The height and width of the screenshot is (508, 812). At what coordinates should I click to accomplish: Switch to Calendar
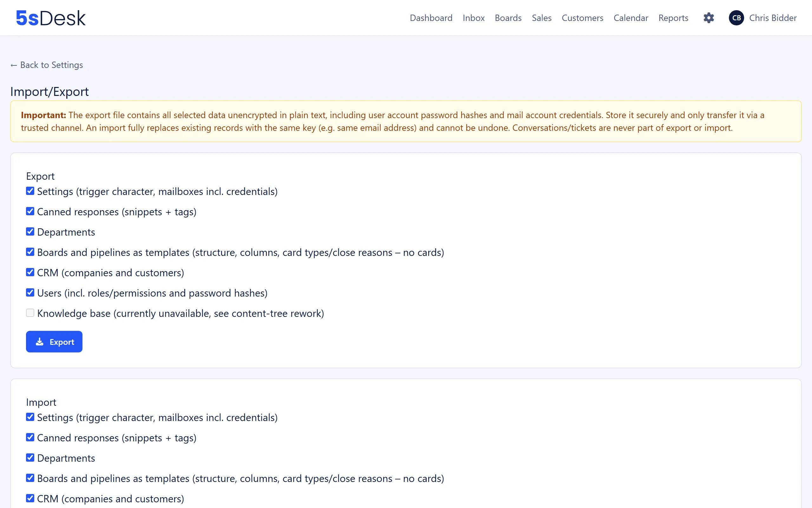tap(631, 18)
